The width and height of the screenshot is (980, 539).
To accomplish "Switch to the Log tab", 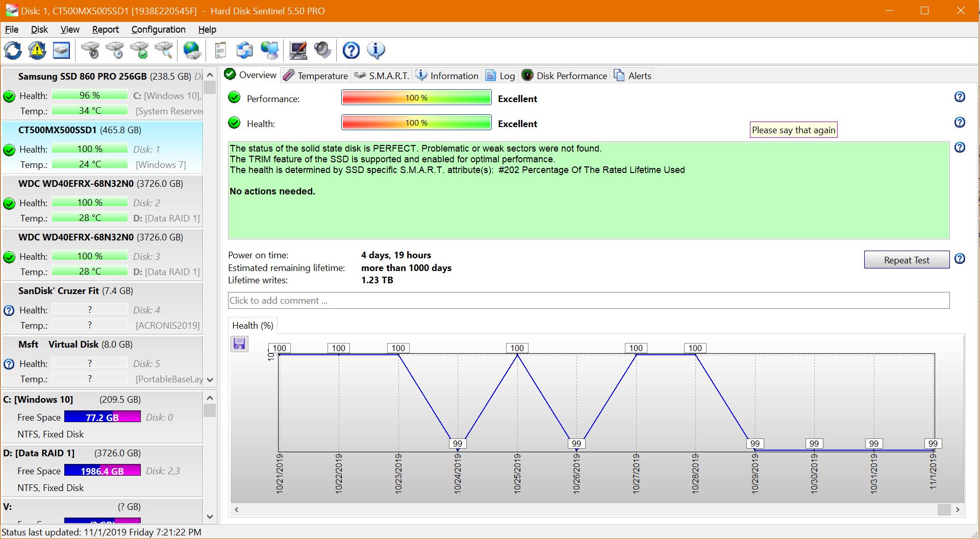I will [x=500, y=76].
